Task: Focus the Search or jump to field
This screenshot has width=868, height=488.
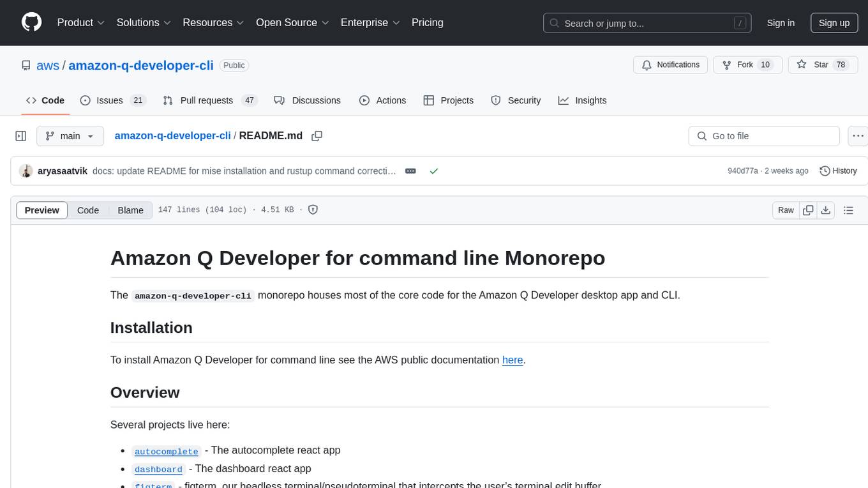Action: (647, 23)
